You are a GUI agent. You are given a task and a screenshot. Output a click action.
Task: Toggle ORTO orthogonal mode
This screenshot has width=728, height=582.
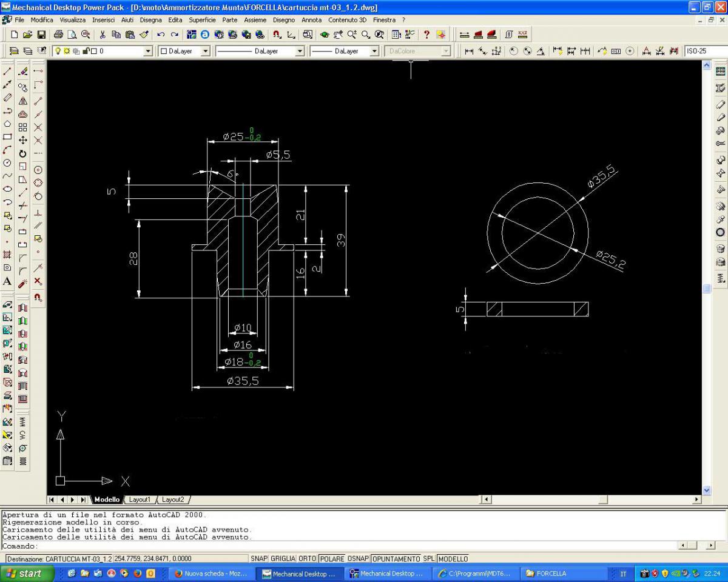click(x=308, y=558)
